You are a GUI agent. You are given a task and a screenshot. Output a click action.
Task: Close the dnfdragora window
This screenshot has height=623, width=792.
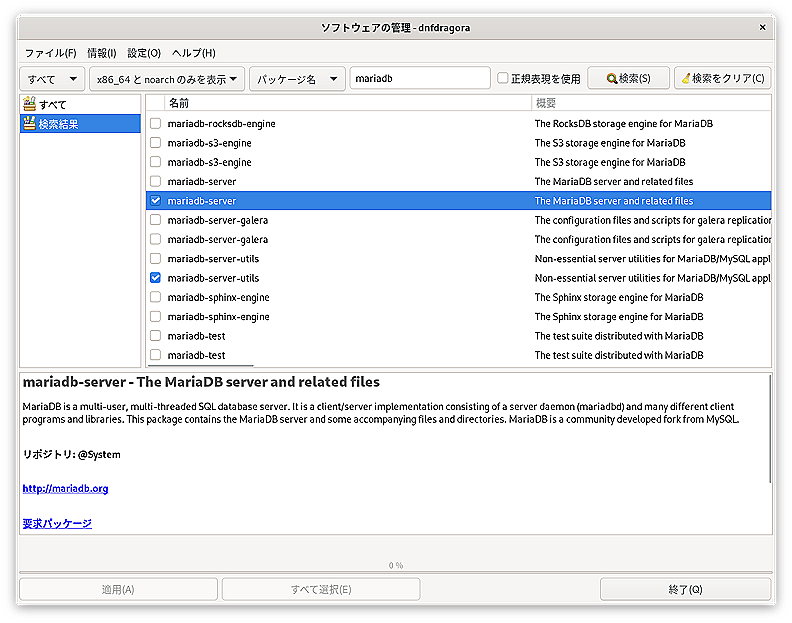pyautogui.click(x=762, y=27)
